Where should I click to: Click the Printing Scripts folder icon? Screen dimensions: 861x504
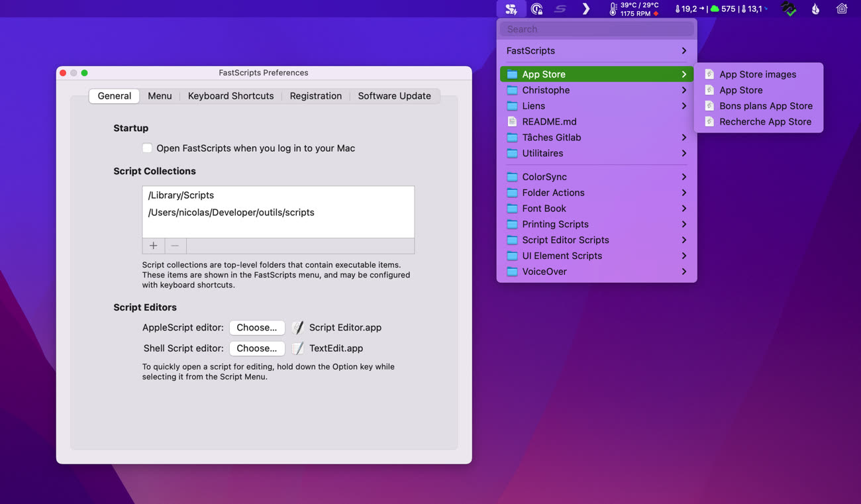(512, 224)
